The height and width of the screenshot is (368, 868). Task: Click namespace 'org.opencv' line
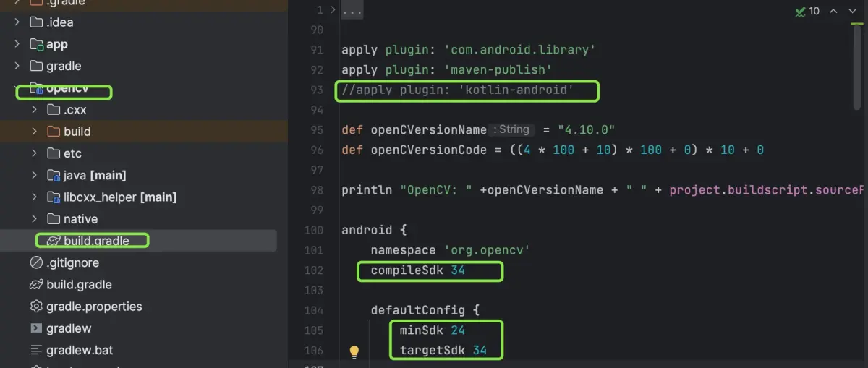click(451, 250)
